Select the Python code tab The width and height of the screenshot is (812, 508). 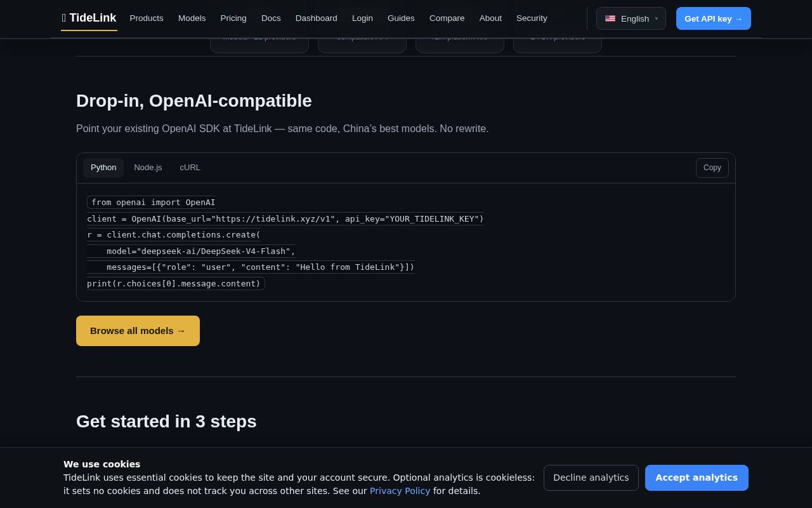coord(103,168)
